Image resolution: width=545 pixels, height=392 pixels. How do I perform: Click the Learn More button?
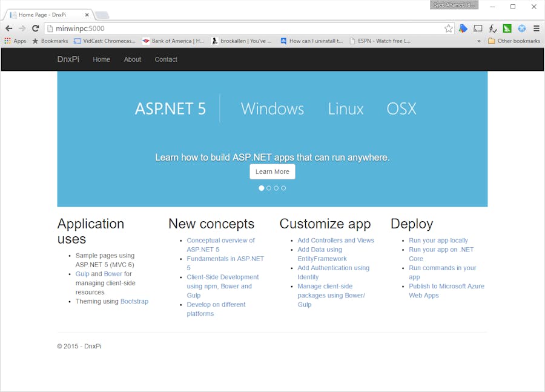pos(272,171)
